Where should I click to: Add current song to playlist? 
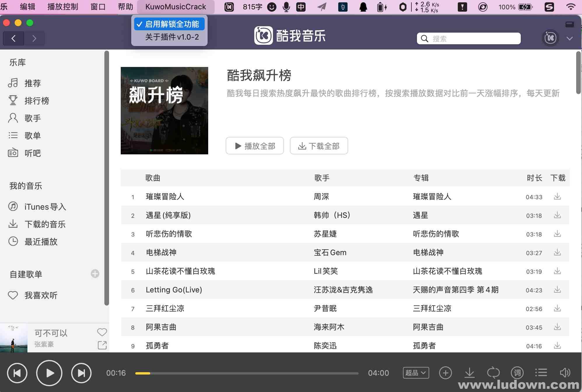tap(446, 373)
